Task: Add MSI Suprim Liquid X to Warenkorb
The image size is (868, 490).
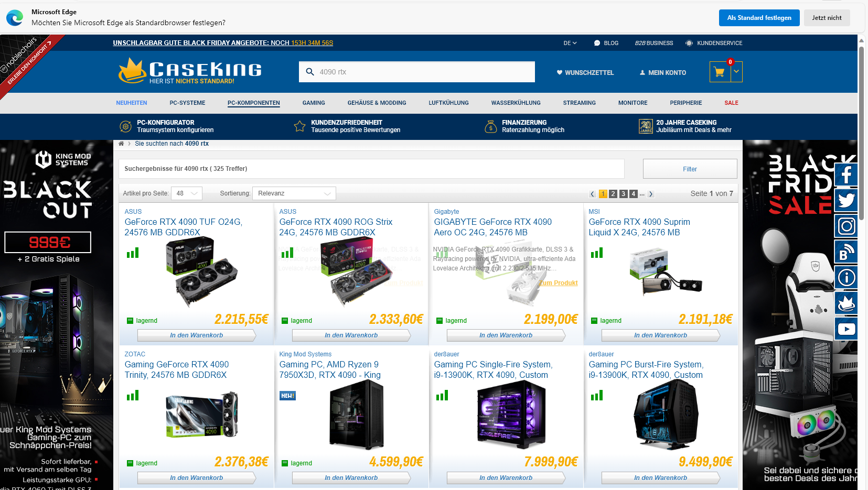Action: [x=660, y=335]
